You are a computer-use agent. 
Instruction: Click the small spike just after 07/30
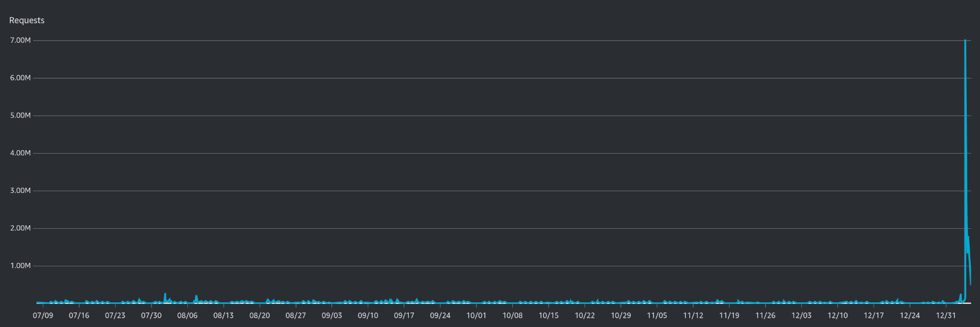point(165,294)
